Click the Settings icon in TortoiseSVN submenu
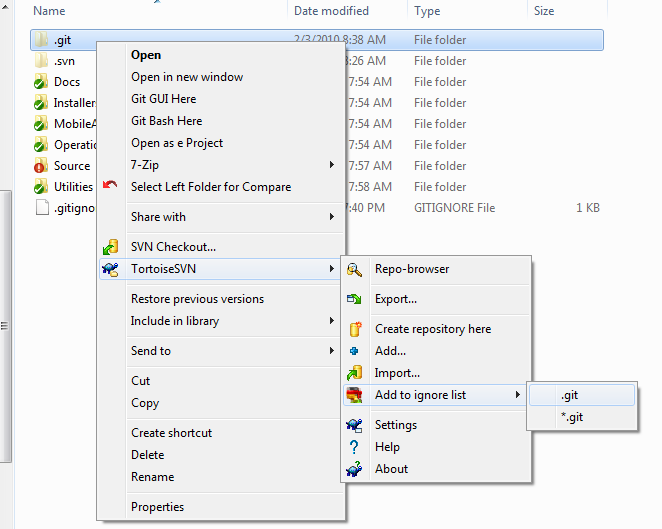The width and height of the screenshot is (662, 529). click(354, 425)
